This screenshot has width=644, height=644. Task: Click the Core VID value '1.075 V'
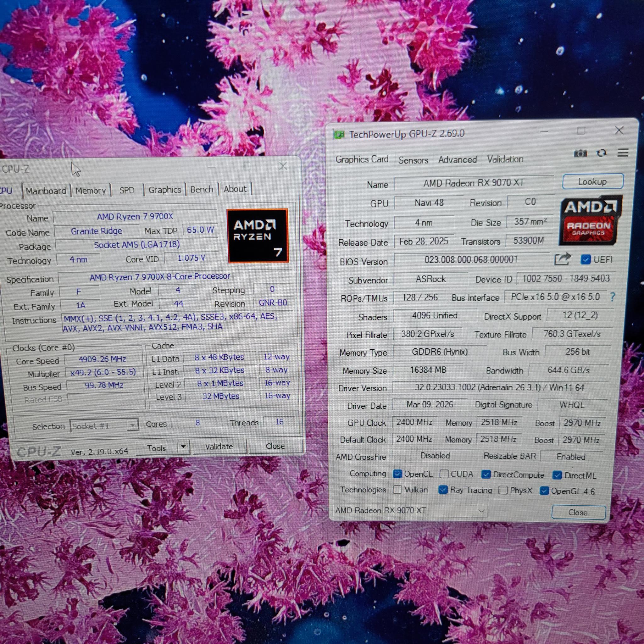point(191,258)
